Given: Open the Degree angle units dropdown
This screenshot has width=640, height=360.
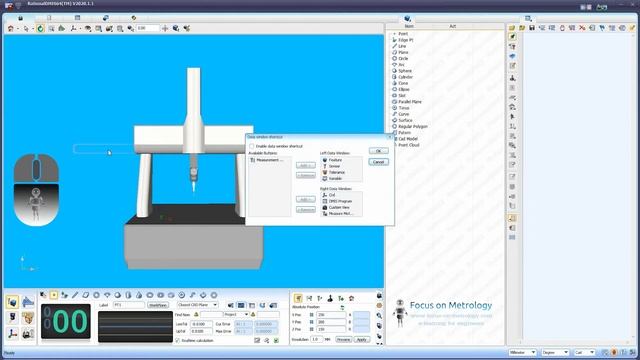Looking at the screenshot, I should tap(555, 352).
